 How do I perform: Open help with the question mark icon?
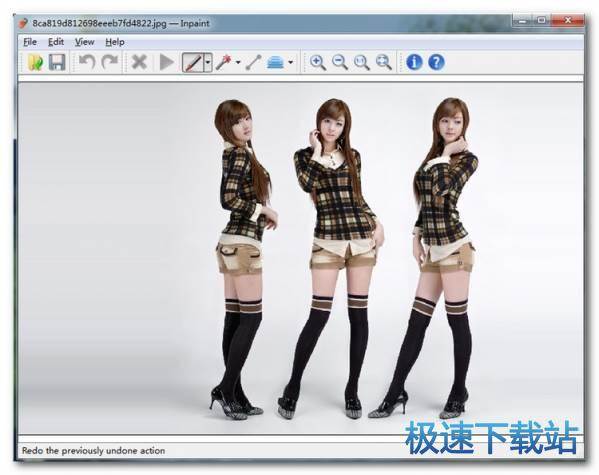[x=436, y=62]
